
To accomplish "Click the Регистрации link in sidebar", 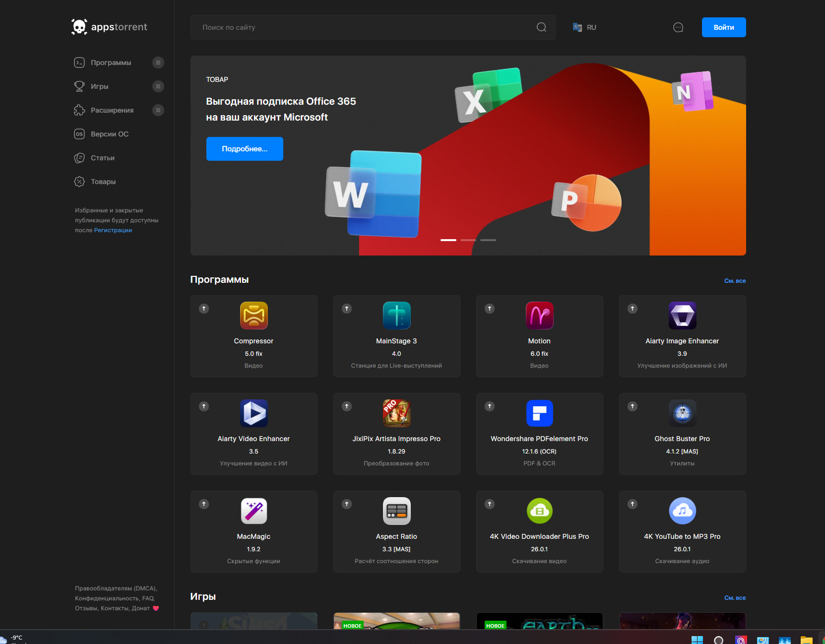I will pos(113,230).
